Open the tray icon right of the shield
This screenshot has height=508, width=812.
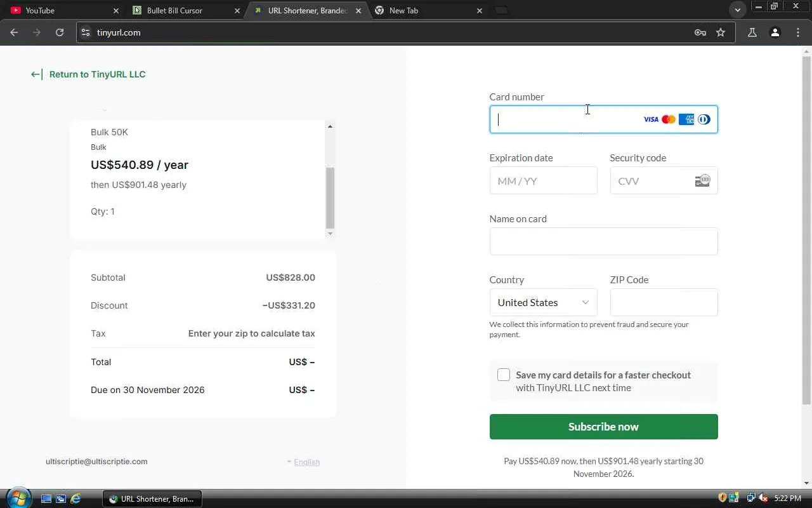tap(734, 498)
